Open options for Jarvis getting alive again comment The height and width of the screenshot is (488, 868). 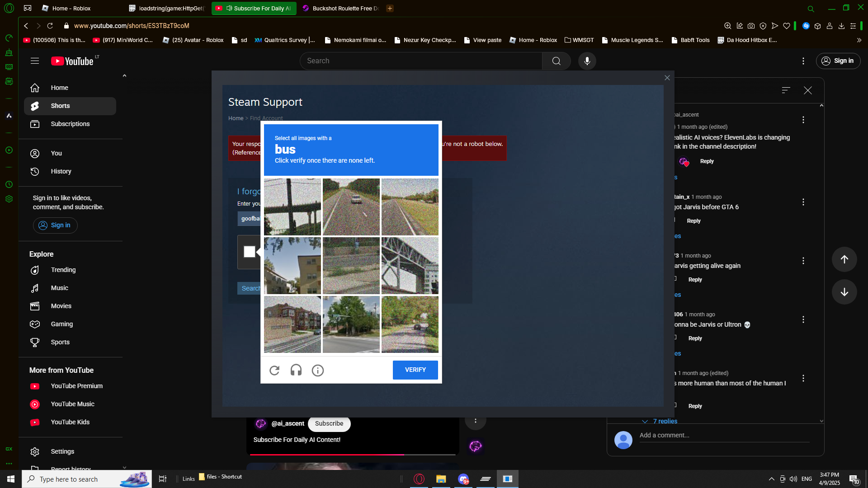click(x=803, y=261)
